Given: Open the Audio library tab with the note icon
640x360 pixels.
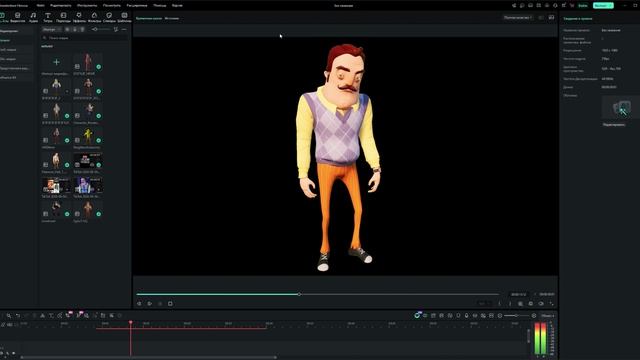Looking at the screenshot, I should point(33,17).
